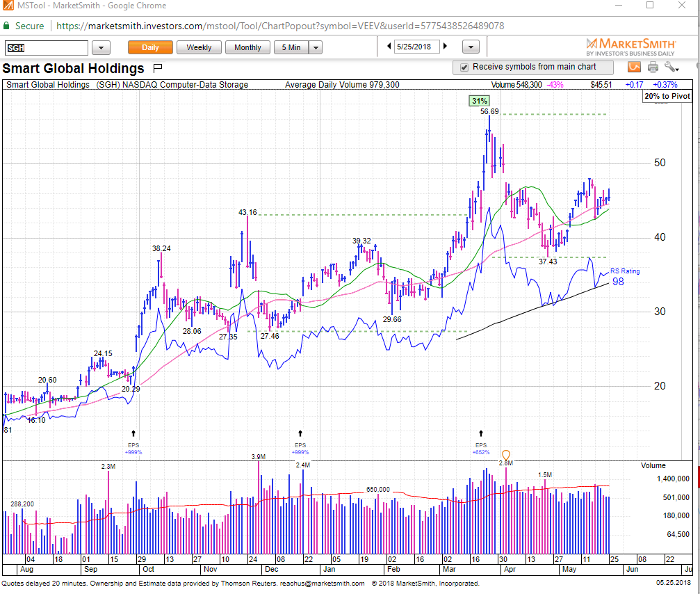This screenshot has height=594, width=700.
Task: Click the 38.24 price label
Action: [161, 248]
